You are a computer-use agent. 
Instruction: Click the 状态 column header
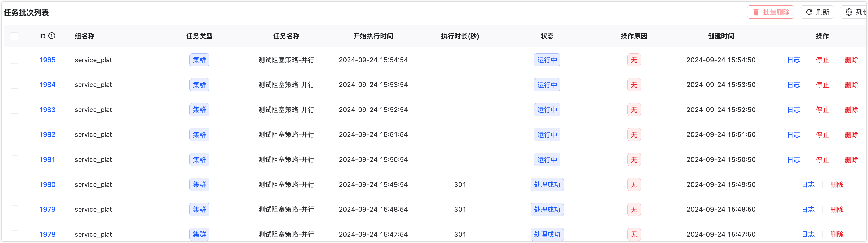(547, 36)
